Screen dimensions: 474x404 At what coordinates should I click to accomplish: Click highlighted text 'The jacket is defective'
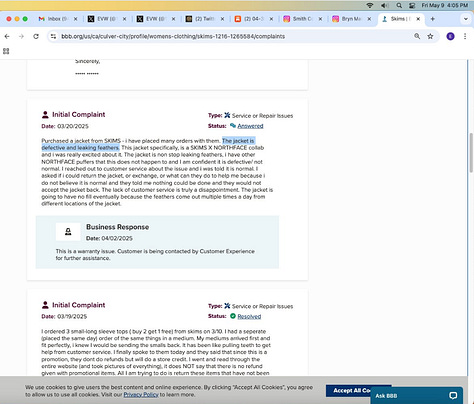(238, 141)
